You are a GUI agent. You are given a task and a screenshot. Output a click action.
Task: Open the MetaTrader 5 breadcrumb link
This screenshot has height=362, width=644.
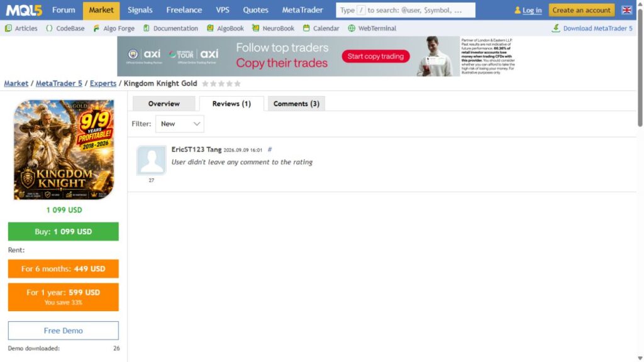click(58, 84)
